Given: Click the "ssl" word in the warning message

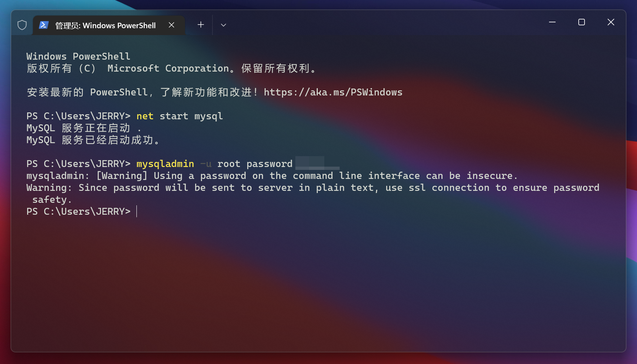Looking at the screenshot, I should click(417, 188).
